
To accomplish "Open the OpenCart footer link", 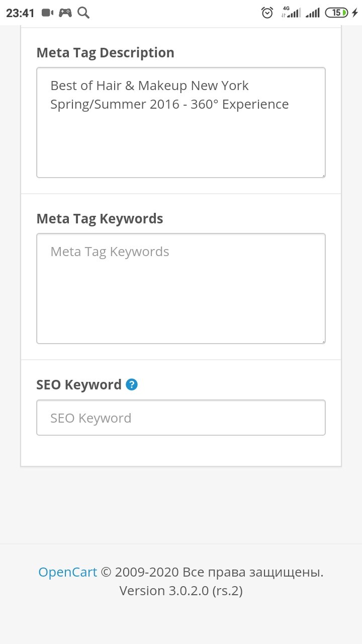I will pos(68,572).
